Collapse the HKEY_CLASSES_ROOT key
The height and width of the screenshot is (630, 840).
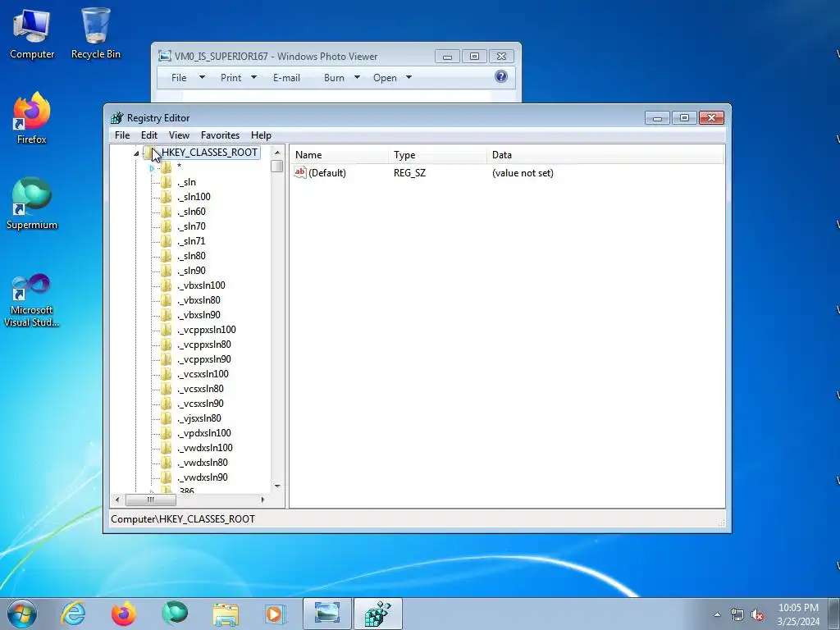point(136,153)
